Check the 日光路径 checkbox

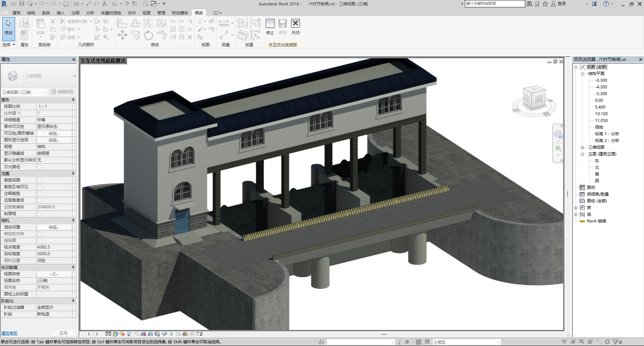click(40, 166)
